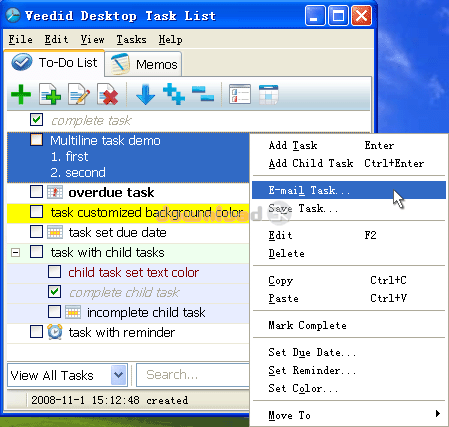
Task: Click the blue plus Expand All icon
Action: 174,94
